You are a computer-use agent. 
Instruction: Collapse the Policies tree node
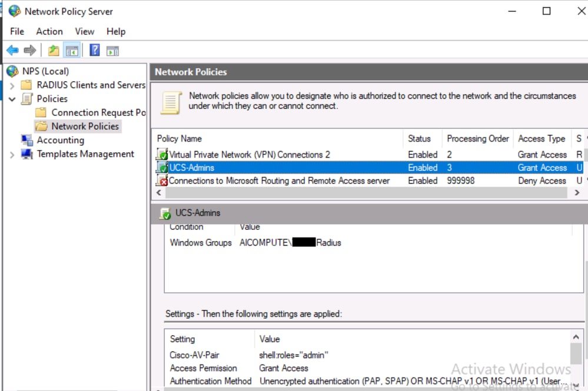(12, 99)
